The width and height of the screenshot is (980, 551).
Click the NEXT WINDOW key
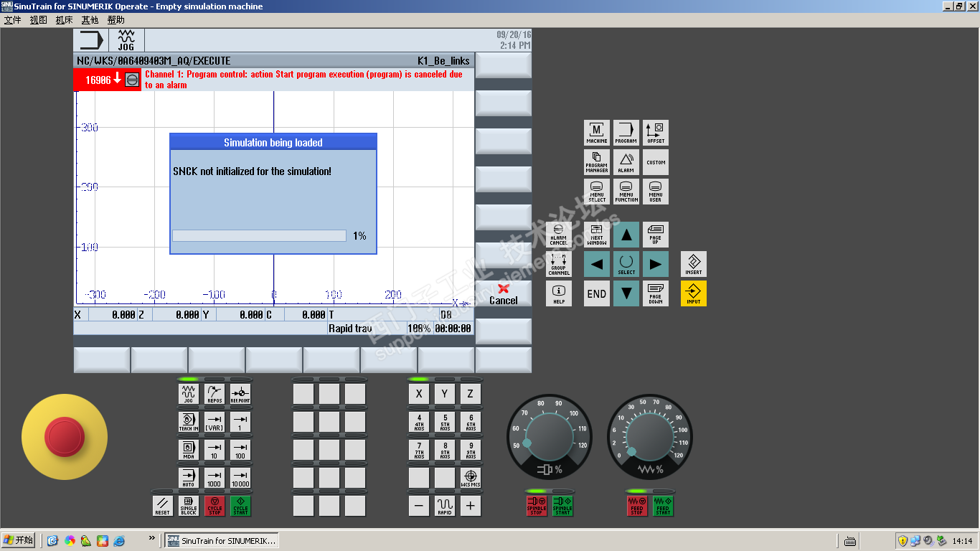click(x=597, y=235)
